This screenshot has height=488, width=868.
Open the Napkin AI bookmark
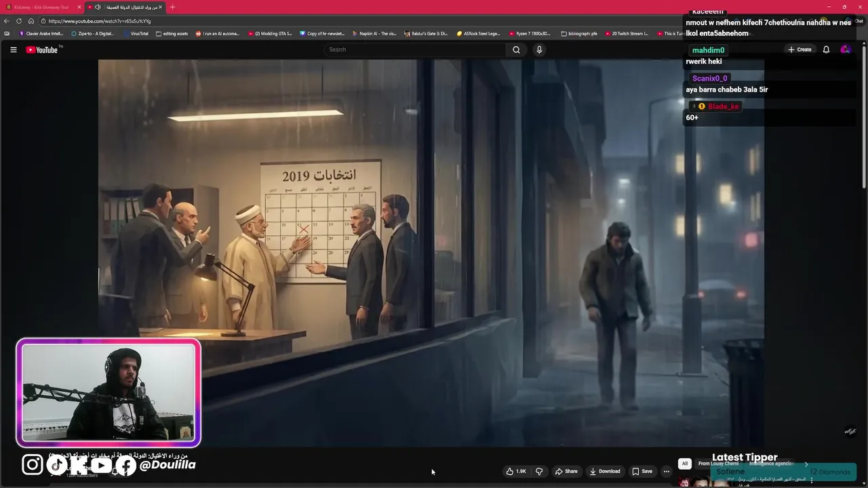pos(374,33)
